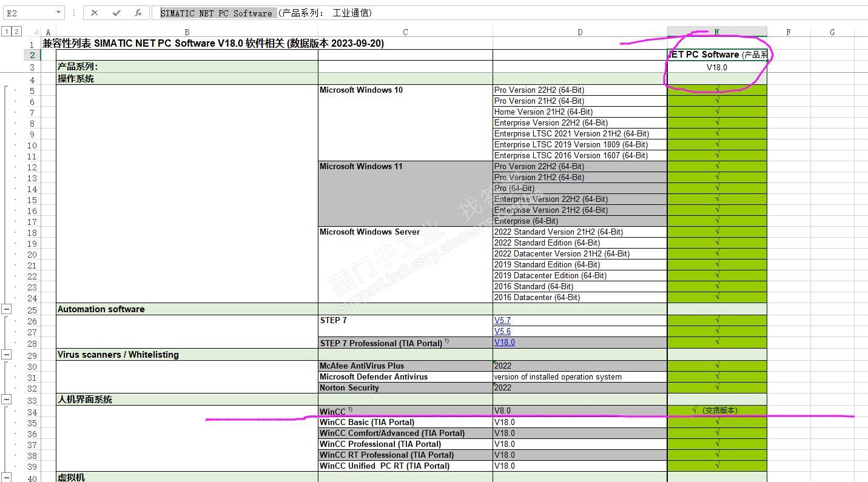Select the WinCC Basic (TIA Portal) cell
The height and width of the screenshot is (482, 868).
coord(405,422)
